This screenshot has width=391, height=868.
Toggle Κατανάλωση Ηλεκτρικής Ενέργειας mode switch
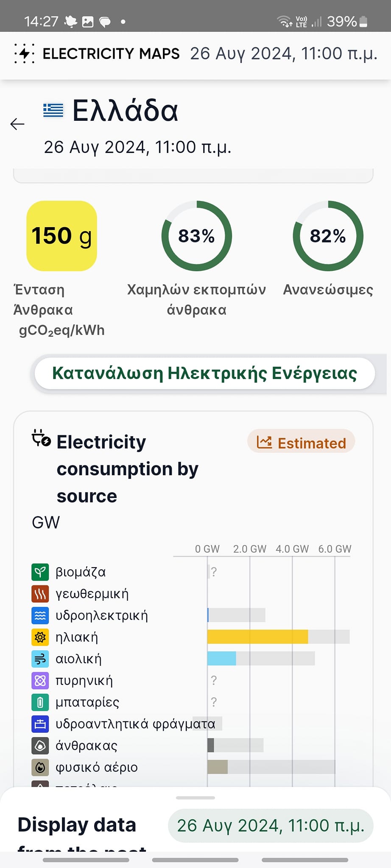coord(204,373)
